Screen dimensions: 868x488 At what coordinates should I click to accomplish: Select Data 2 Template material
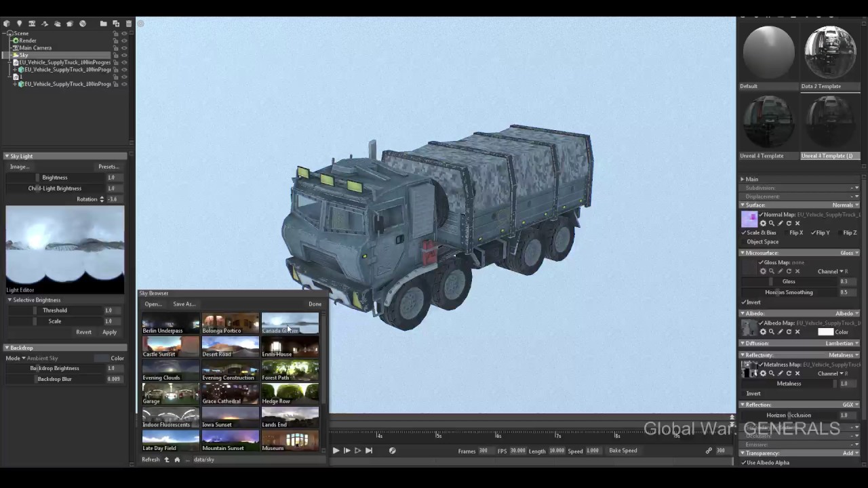pyautogui.click(x=829, y=54)
